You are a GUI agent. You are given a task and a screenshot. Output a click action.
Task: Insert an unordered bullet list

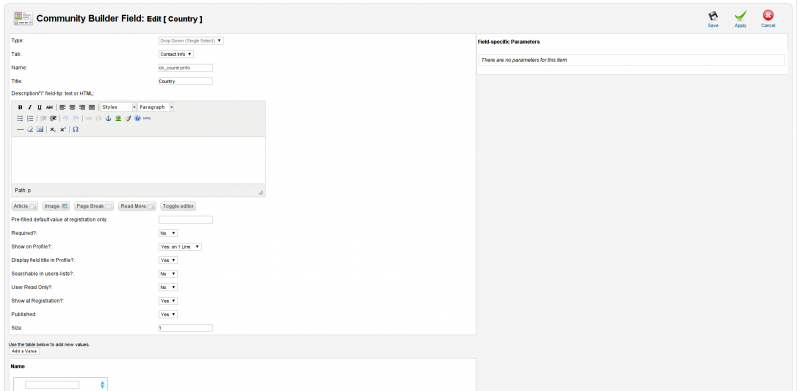[x=20, y=118]
